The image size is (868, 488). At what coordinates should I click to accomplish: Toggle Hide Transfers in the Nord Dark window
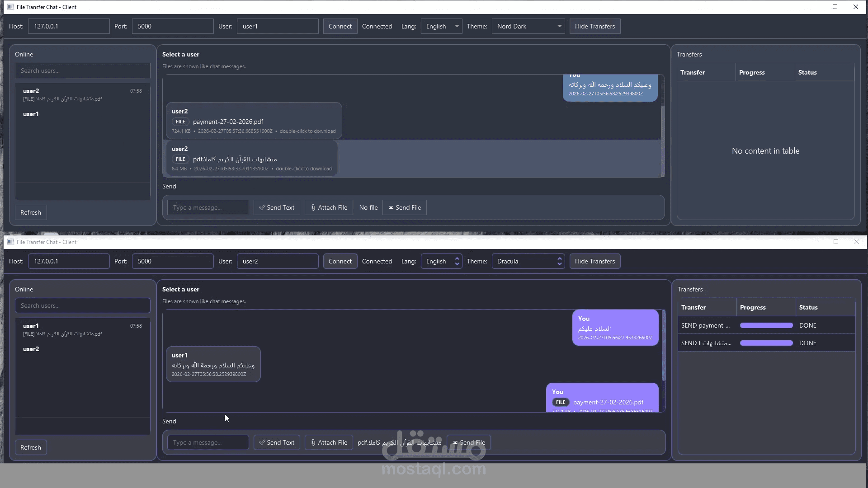(x=594, y=26)
